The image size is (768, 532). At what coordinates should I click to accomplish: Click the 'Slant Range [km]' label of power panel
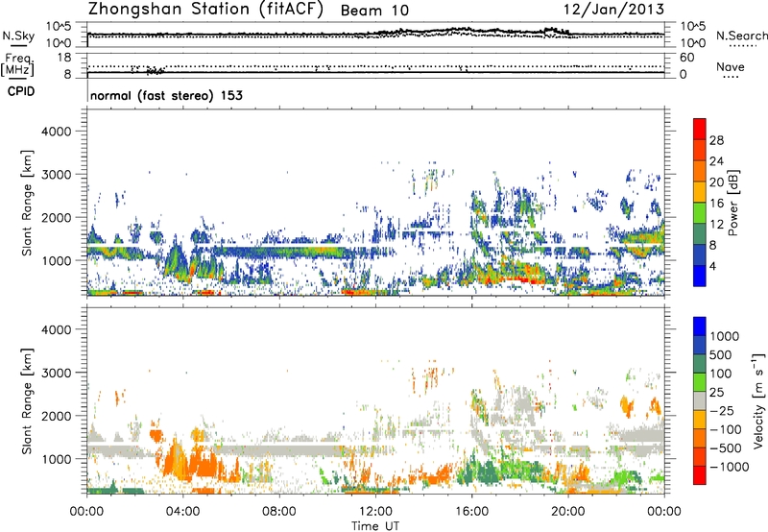point(27,203)
